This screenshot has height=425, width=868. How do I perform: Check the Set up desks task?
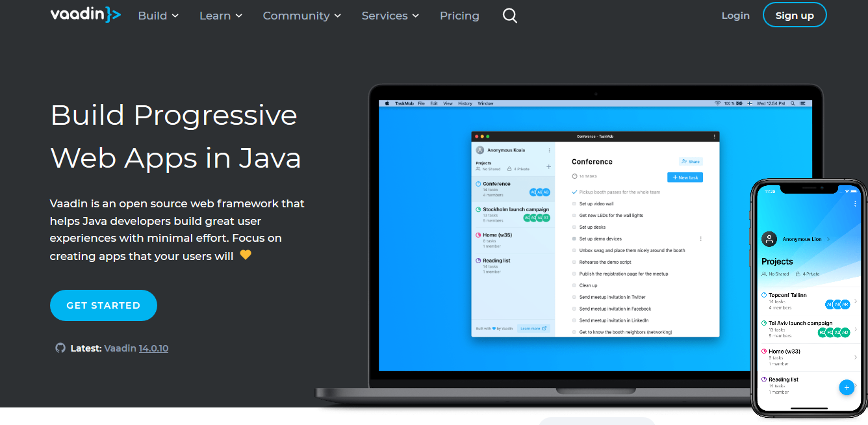[x=574, y=227]
